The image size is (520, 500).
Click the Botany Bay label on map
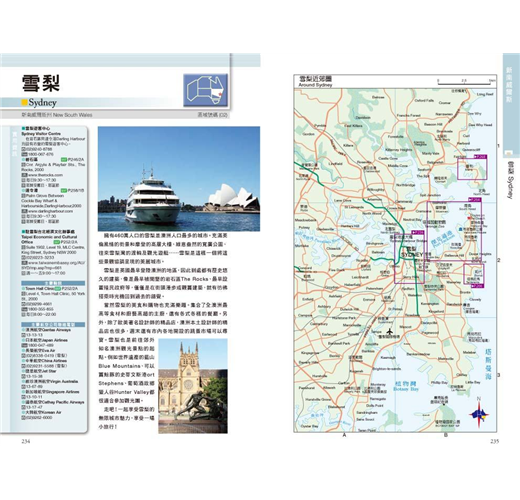pyautogui.click(x=406, y=389)
